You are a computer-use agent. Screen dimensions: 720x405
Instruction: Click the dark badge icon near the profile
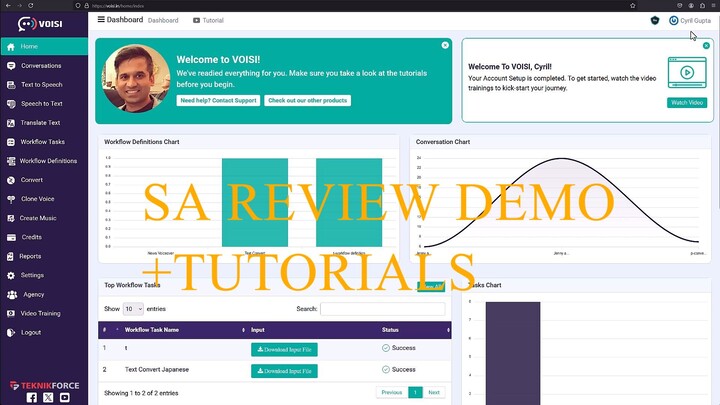coord(655,20)
